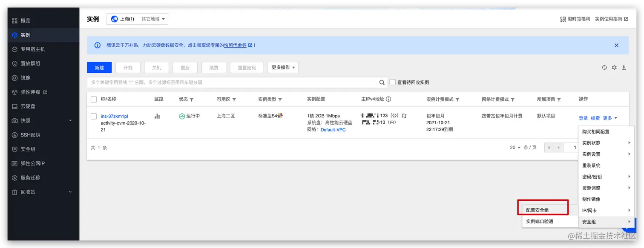The image size is (644, 248).
Task: Expand 实例状态 submenu
Action: pos(606,143)
